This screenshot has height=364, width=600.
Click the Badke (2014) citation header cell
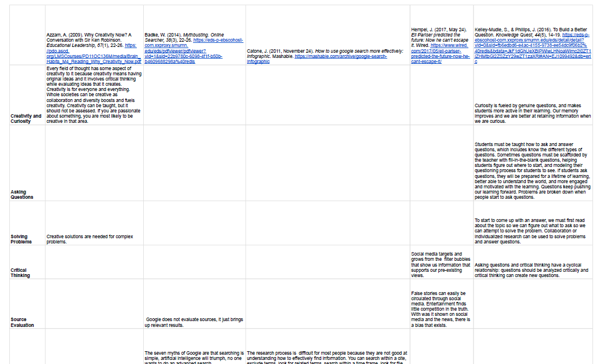tap(194, 35)
